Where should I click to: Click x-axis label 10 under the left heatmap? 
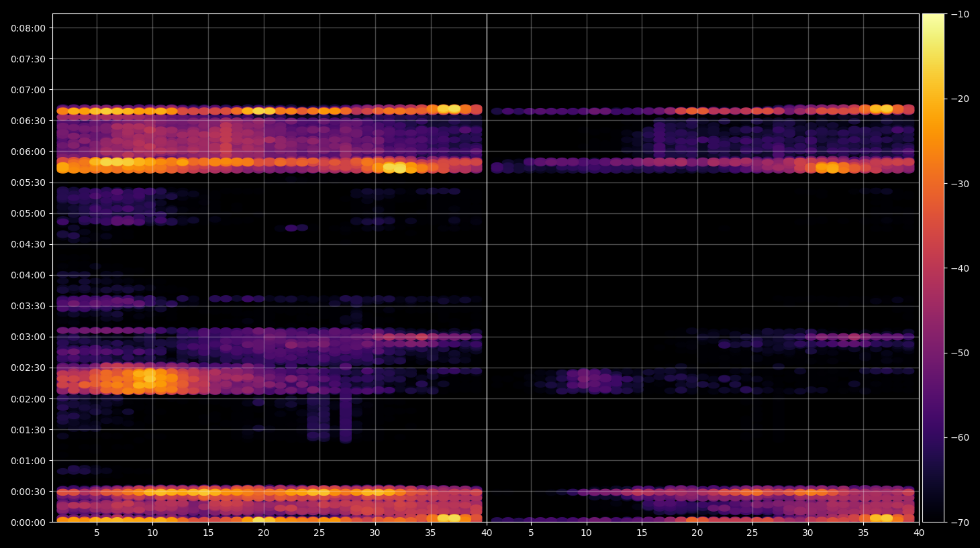[152, 533]
